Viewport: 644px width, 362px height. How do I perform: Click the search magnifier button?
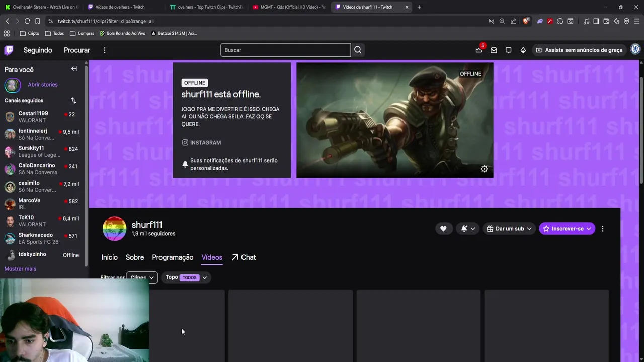(358, 50)
